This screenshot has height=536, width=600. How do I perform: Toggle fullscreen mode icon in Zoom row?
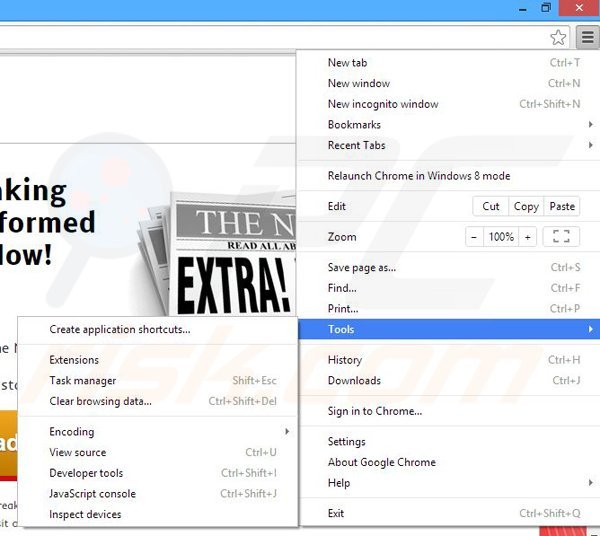pyautogui.click(x=561, y=237)
